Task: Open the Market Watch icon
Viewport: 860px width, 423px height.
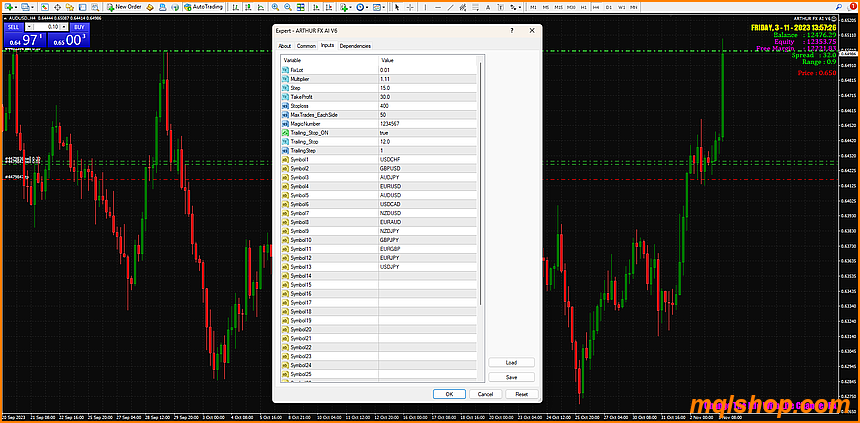Action: 44,7
